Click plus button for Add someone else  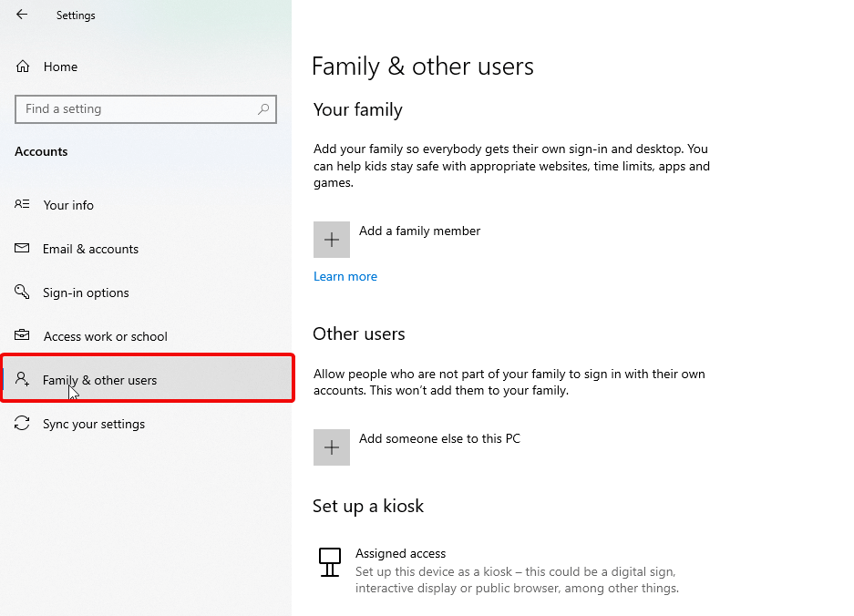332,447
